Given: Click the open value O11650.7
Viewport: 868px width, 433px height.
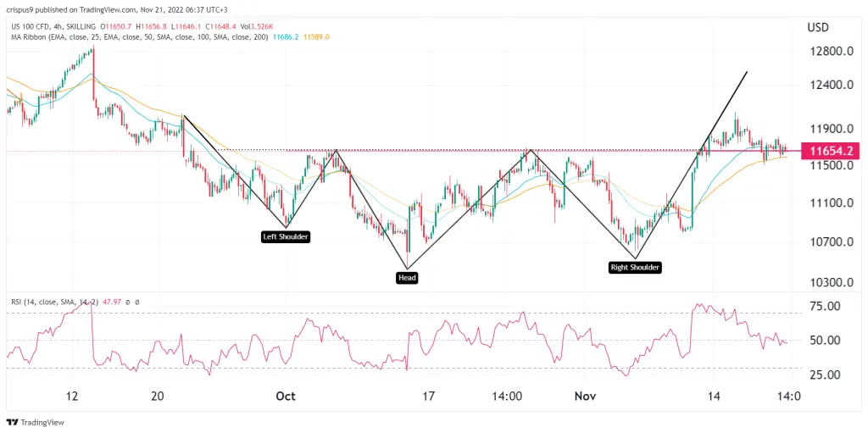Looking at the screenshot, I should point(115,26).
